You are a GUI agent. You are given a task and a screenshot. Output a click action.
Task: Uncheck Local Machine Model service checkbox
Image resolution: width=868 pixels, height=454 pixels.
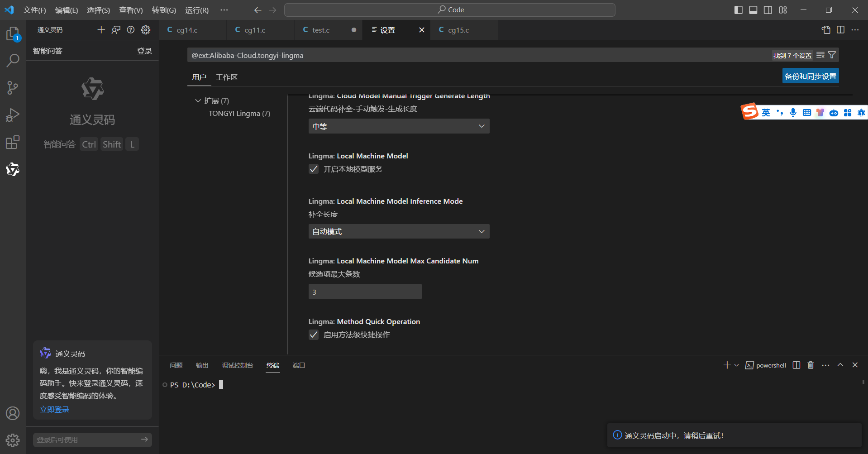pos(314,169)
